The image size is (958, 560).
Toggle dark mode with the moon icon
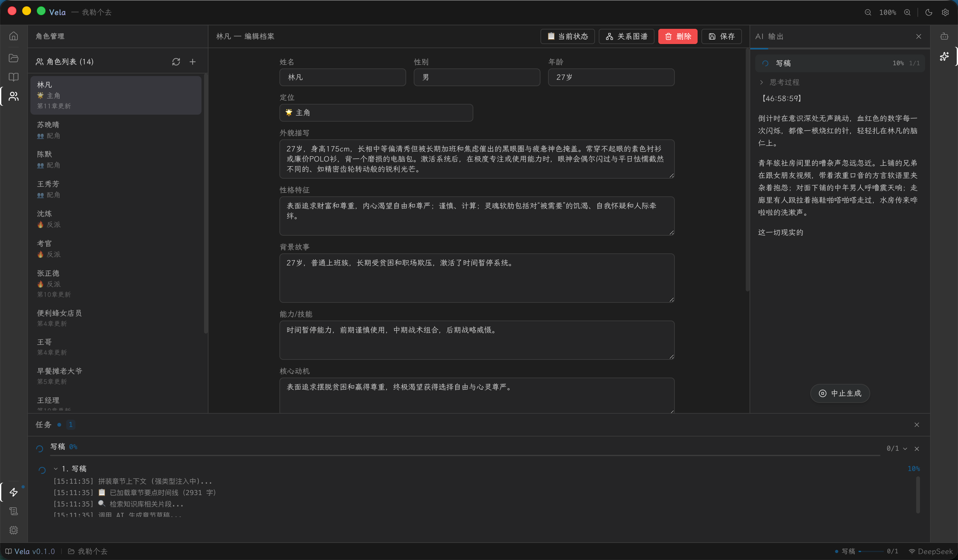tap(929, 12)
